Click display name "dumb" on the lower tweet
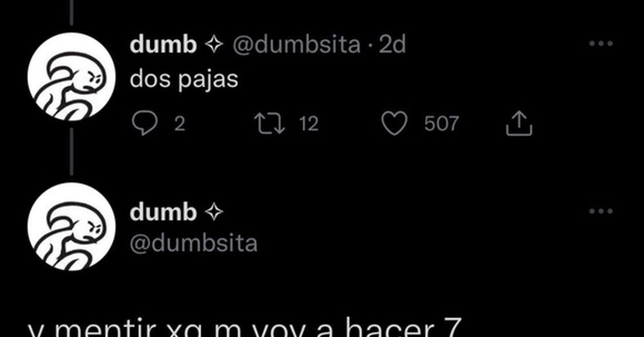This screenshot has height=337, width=644. tap(163, 212)
